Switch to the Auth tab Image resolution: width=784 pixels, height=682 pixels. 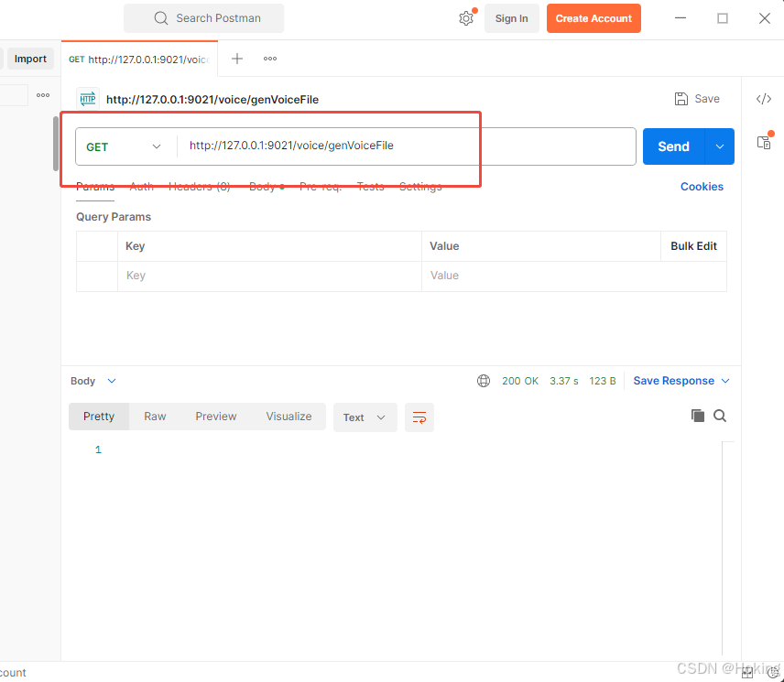141,187
